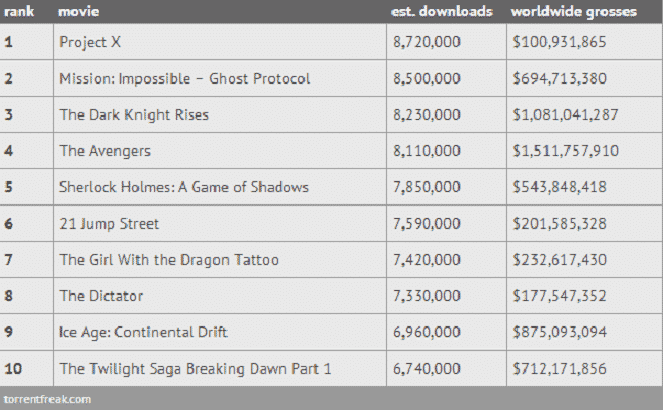Click The Avengers movie title
Viewport: 663px width, 410px height.
click(105, 151)
